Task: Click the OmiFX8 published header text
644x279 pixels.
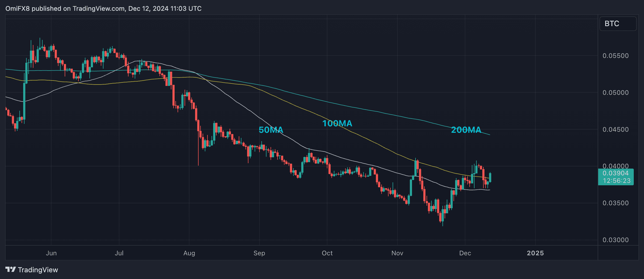Action: (103, 9)
